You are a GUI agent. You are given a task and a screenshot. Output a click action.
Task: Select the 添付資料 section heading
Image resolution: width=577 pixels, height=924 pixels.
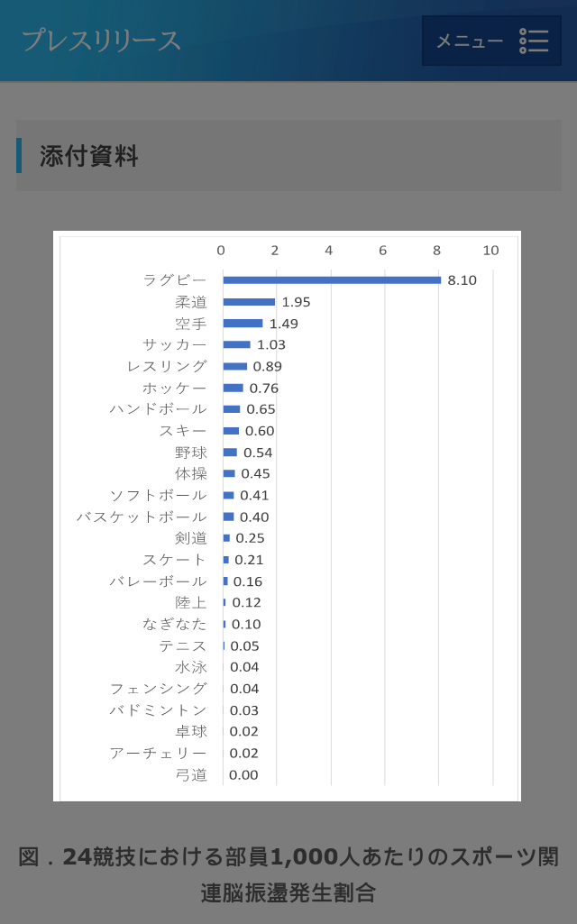(88, 156)
